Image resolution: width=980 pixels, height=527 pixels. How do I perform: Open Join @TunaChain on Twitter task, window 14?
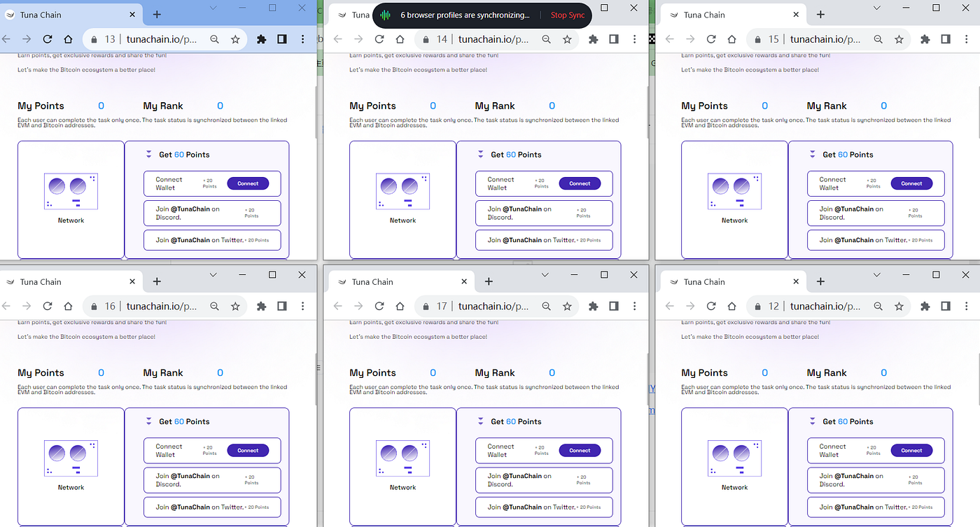click(544, 240)
